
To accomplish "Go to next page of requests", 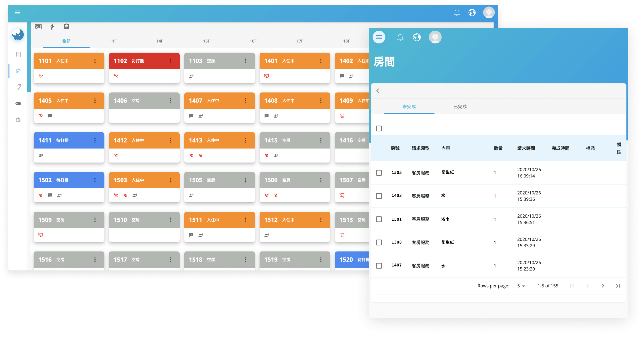I will tap(602, 286).
